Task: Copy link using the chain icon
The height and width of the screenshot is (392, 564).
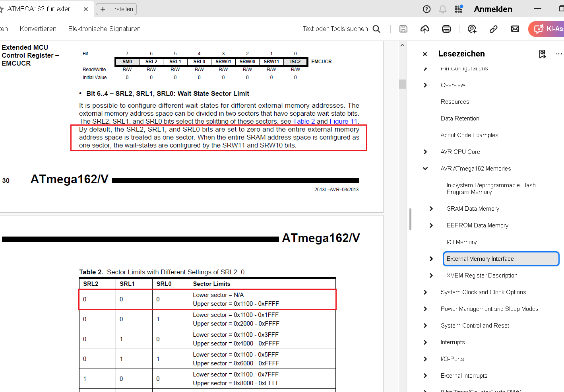Action: point(494,29)
